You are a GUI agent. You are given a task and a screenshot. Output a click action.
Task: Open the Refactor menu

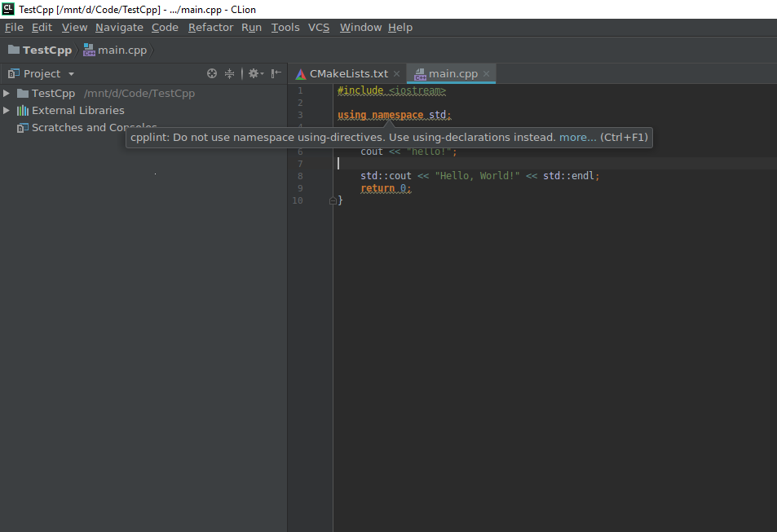click(210, 27)
